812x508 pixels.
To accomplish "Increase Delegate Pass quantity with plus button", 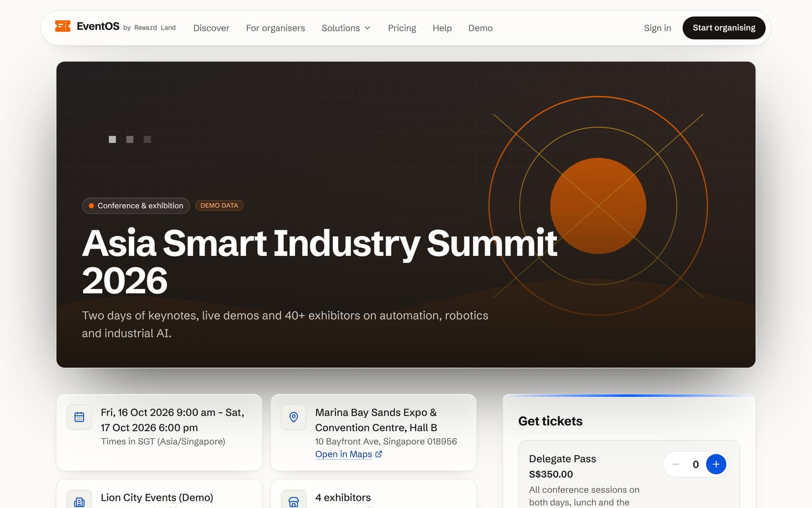I will [x=716, y=464].
